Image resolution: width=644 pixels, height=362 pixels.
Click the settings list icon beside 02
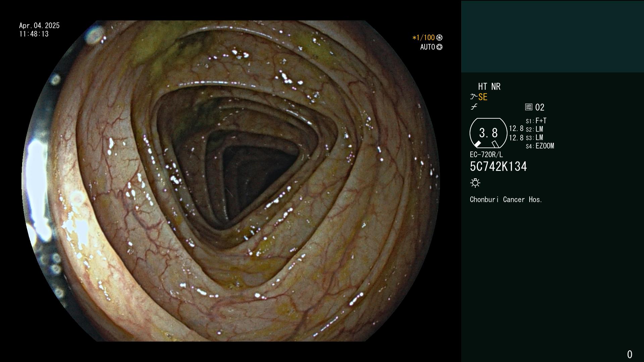tap(529, 107)
